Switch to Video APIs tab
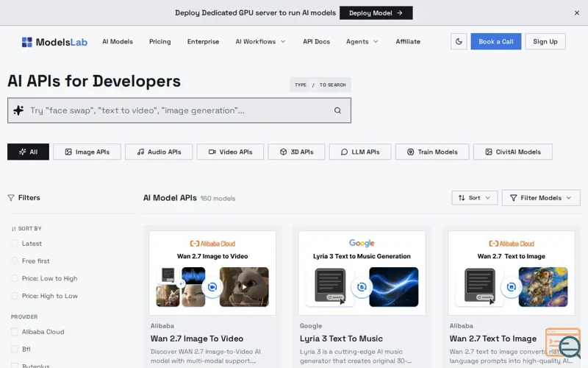This screenshot has width=588, height=368. click(230, 152)
